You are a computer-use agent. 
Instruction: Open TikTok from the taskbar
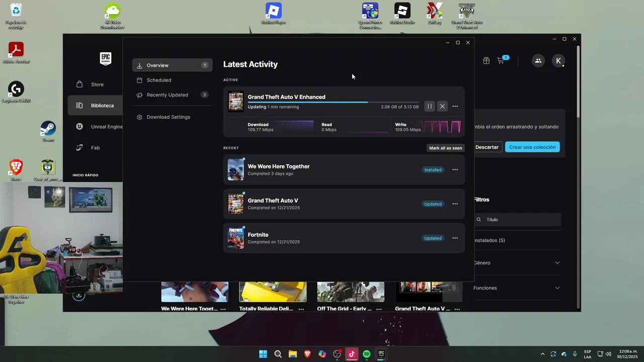tap(352, 354)
